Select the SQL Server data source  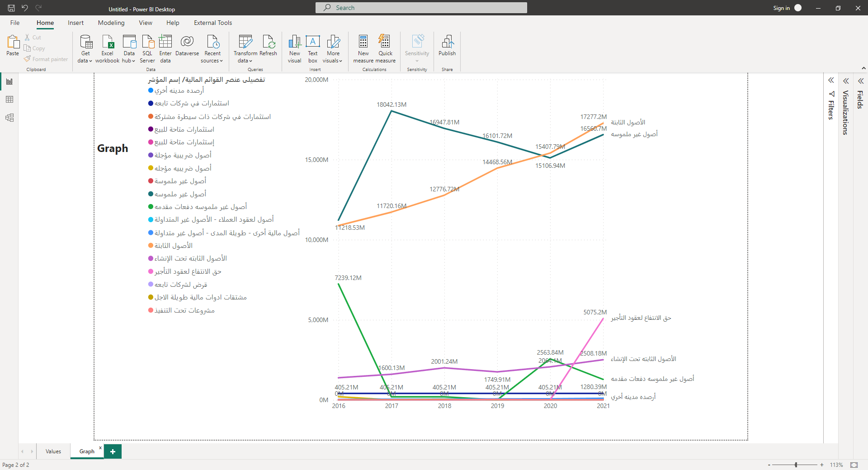147,48
